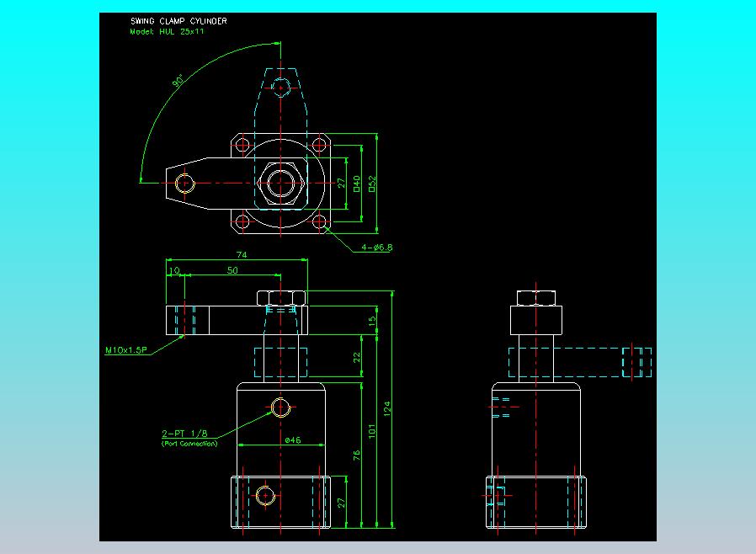
Task: Select the "15" arm thickness dimension
Action: [372, 321]
